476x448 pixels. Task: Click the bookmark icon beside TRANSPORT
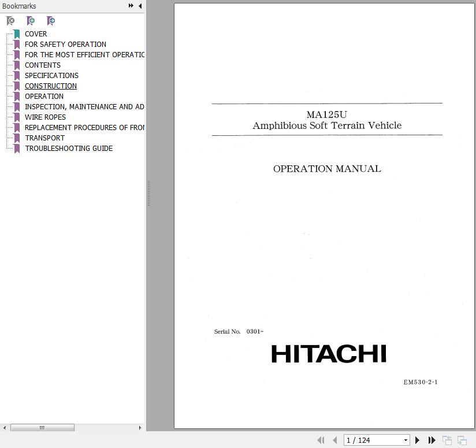(17, 138)
